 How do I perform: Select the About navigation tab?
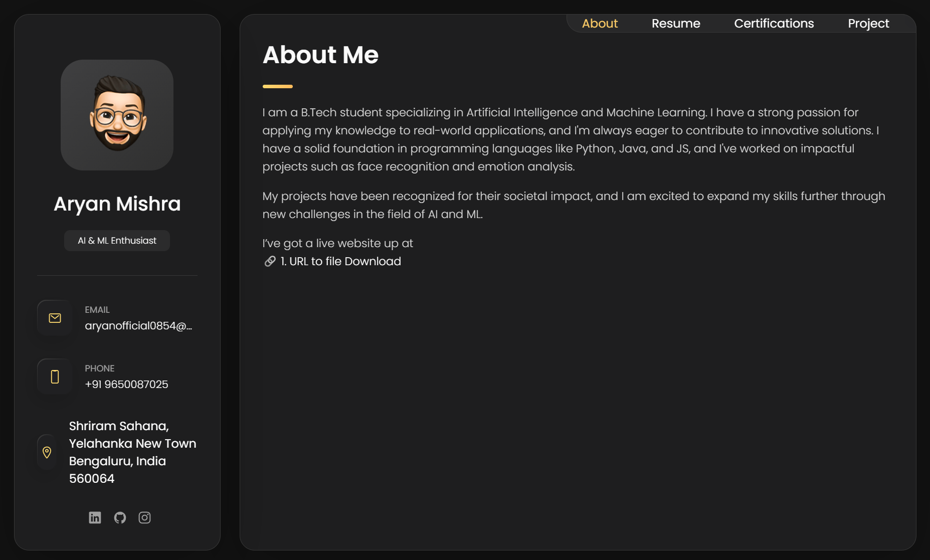pyautogui.click(x=600, y=23)
